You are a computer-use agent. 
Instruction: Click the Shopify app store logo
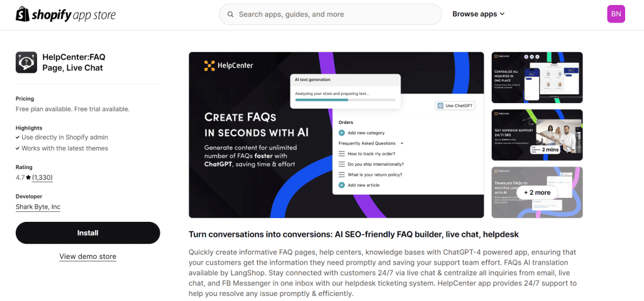pyautogui.click(x=65, y=14)
